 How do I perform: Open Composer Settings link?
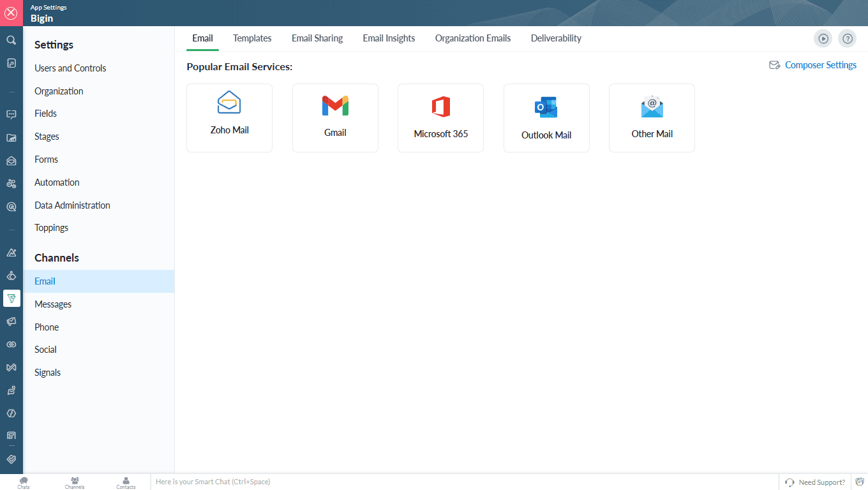pos(821,65)
